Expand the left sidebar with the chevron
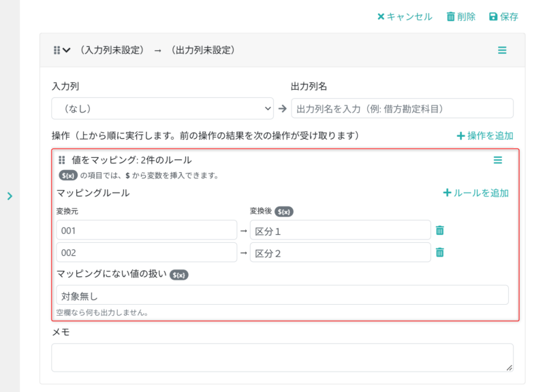The image size is (545, 392). click(x=10, y=196)
